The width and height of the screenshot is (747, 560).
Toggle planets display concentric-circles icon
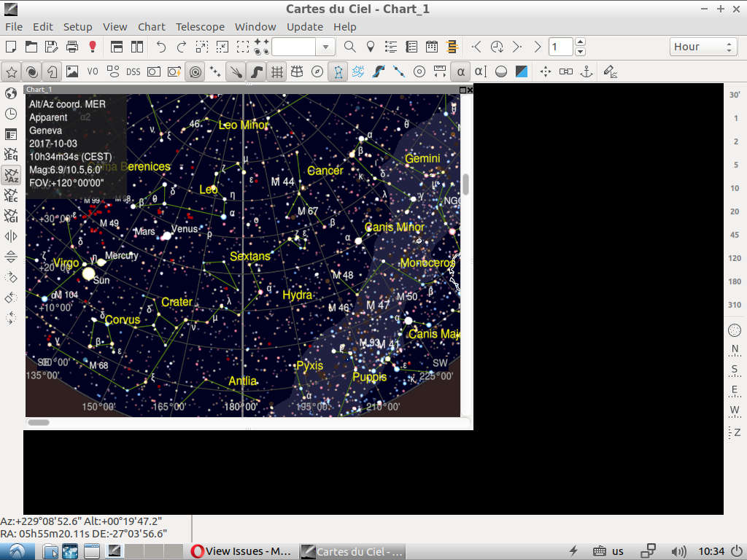tap(195, 72)
